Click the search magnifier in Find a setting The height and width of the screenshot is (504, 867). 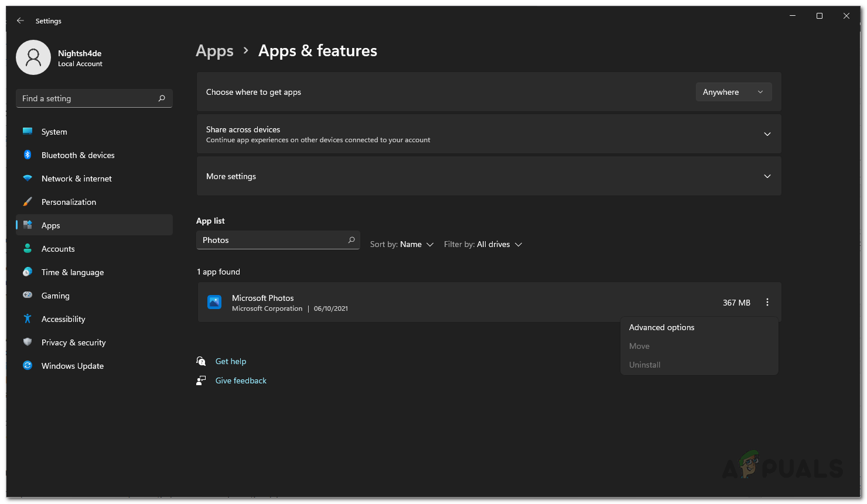162,98
